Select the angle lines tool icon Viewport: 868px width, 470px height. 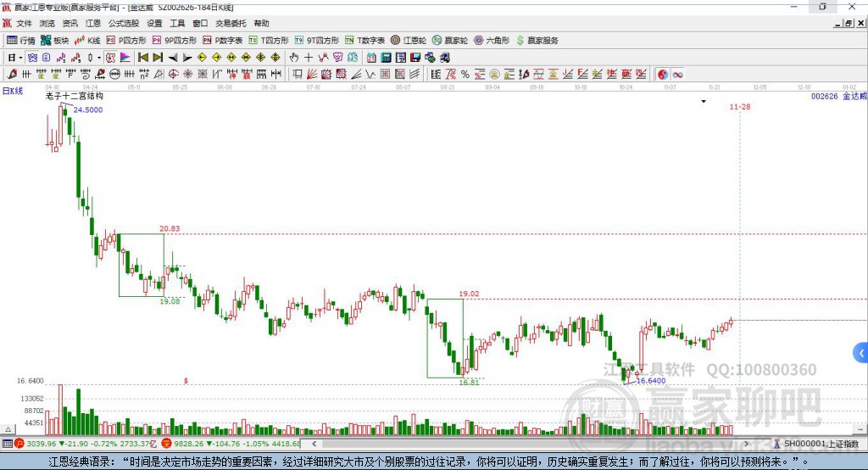356,75
